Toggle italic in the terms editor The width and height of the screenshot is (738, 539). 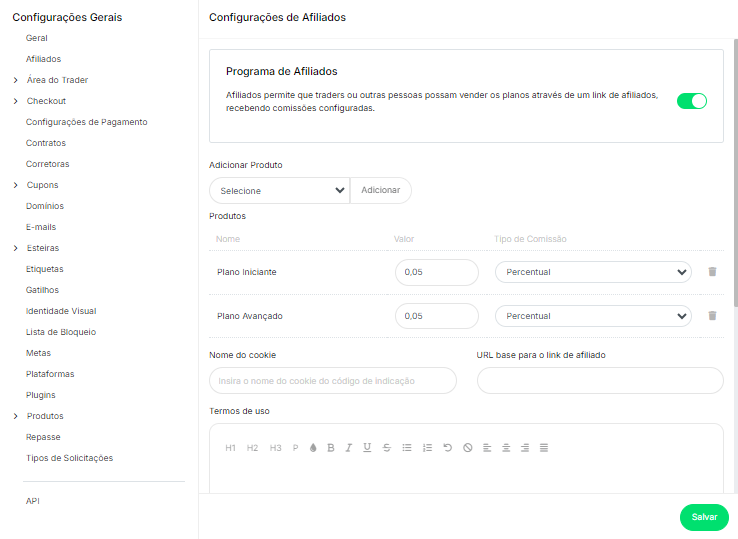coord(349,448)
